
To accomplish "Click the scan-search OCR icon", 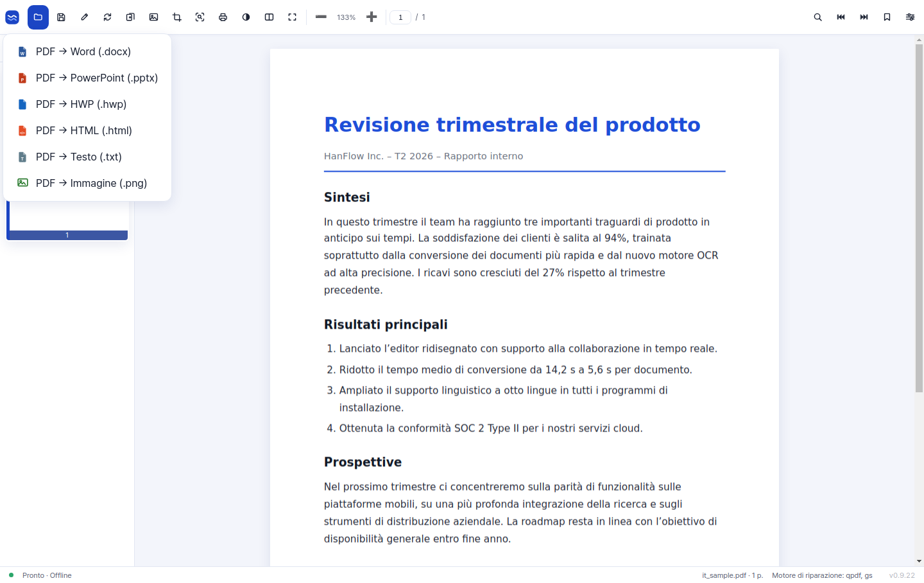I will pos(200,17).
